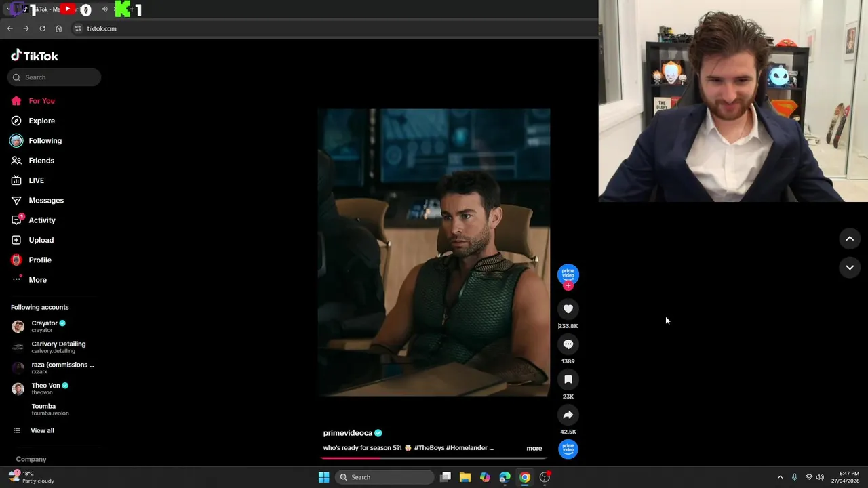This screenshot has width=868, height=488.
Task: Open the primevideoca username link
Action: (348, 433)
